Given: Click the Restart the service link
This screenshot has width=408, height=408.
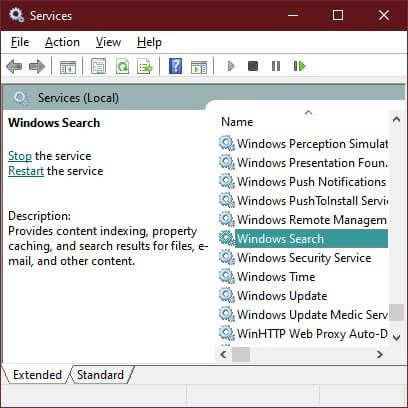Looking at the screenshot, I should coord(26,171).
